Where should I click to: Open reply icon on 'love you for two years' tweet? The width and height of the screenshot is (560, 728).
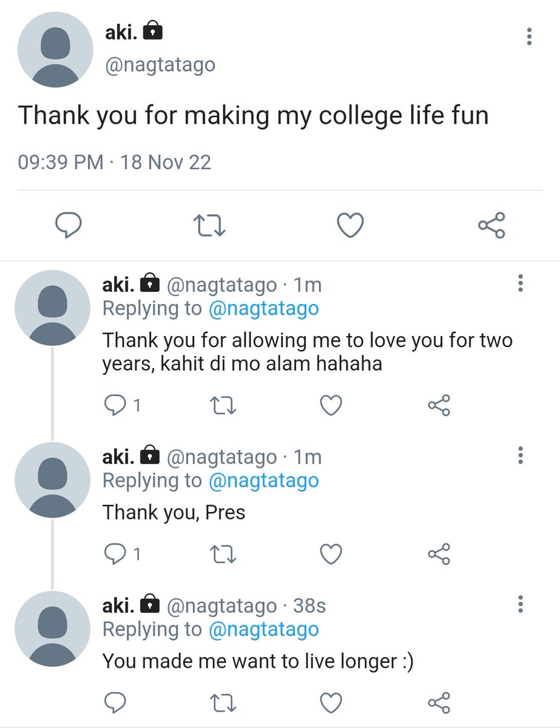pos(115,405)
